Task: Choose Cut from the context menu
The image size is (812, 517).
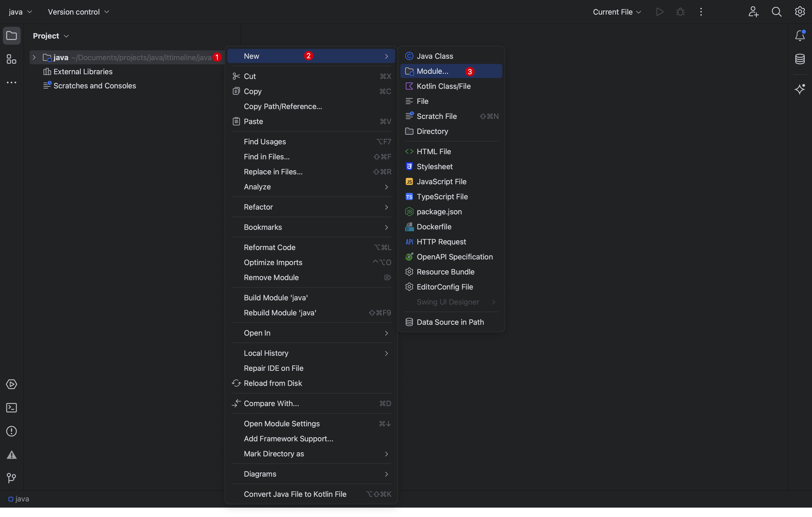Action: pyautogui.click(x=311, y=76)
